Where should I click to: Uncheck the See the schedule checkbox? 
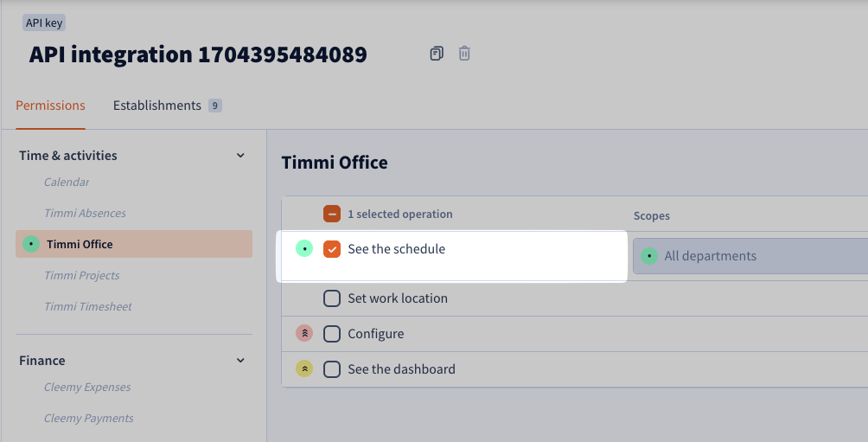click(x=332, y=249)
